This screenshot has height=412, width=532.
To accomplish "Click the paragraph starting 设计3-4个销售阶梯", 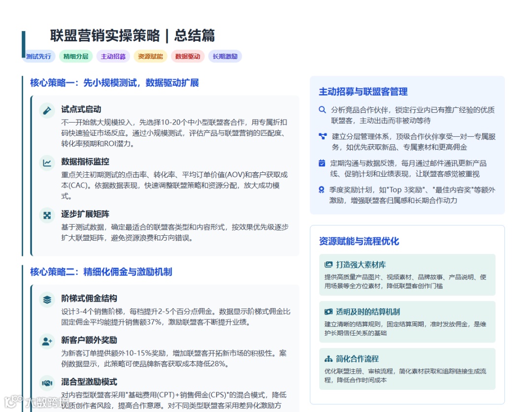I will click(x=176, y=317).
